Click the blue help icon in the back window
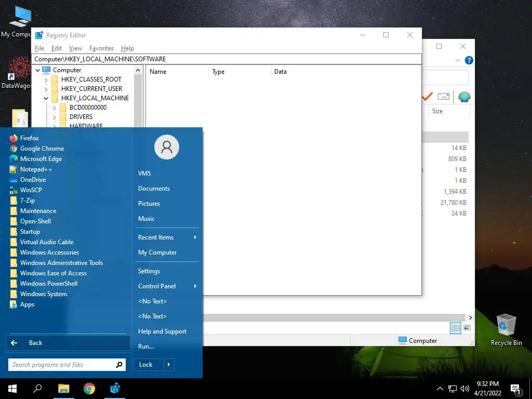 469,60
